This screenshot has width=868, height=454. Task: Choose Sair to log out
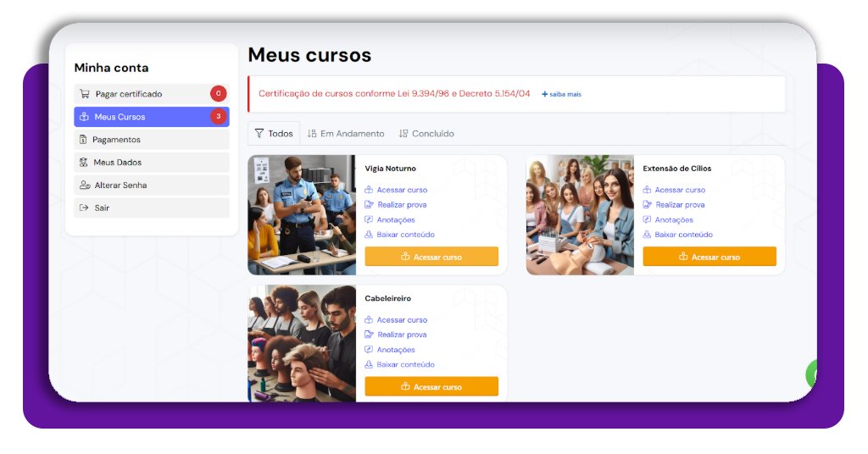click(x=151, y=208)
